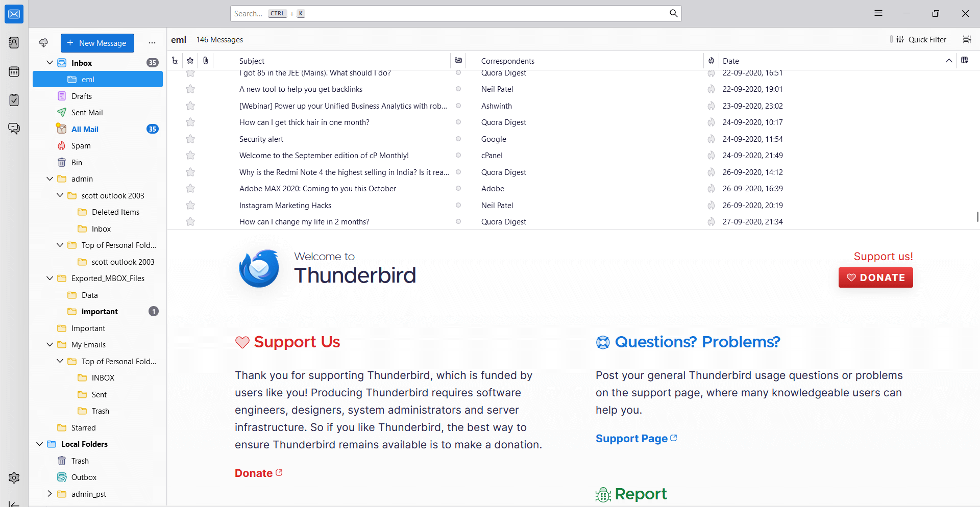Sort by attachment column
Image resolution: width=980 pixels, height=507 pixels.
pyautogui.click(x=206, y=61)
